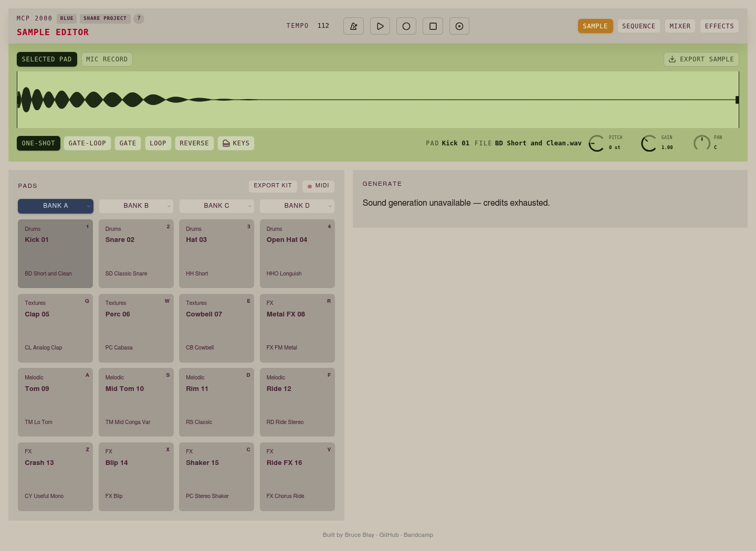
Task: Toggle the metronome icon
Action: [x=353, y=26]
